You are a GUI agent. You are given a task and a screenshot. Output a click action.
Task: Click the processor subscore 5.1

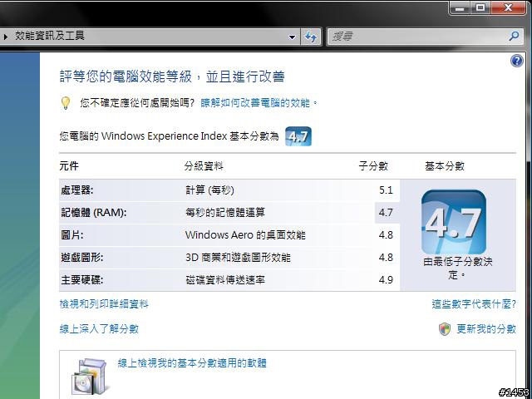pos(386,190)
